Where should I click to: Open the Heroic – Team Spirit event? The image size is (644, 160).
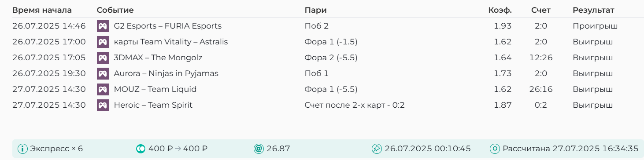pos(153,105)
